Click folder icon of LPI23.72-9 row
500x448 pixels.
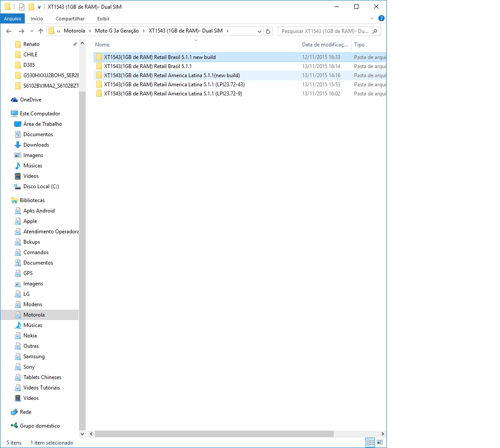click(x=99, y=94)
